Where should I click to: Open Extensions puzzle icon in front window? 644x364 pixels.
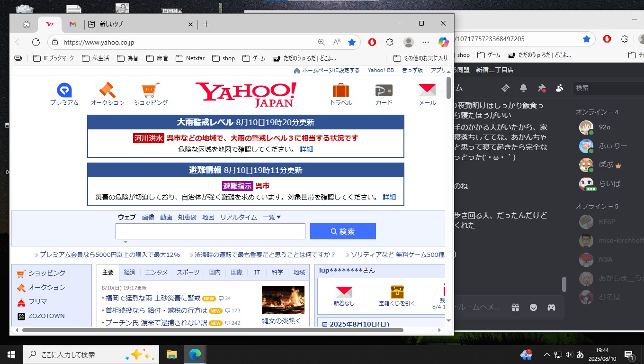389,42
